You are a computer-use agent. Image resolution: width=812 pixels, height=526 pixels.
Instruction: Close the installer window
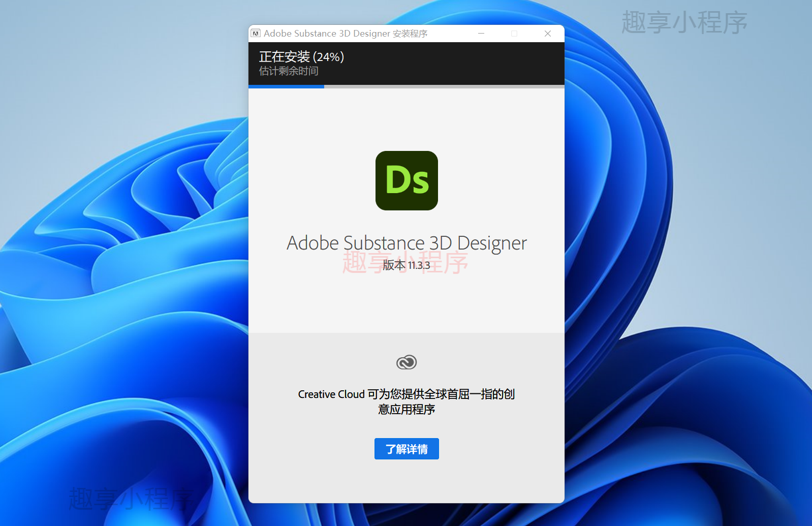point(548,34)
